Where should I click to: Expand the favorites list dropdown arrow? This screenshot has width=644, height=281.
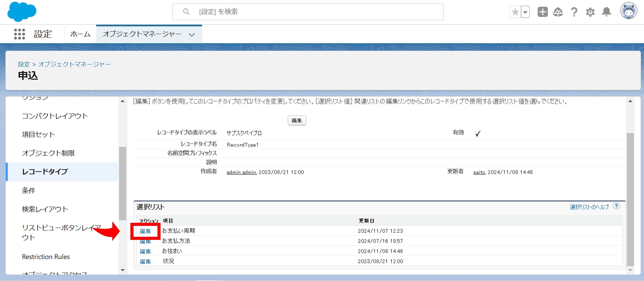click(525, 12)
